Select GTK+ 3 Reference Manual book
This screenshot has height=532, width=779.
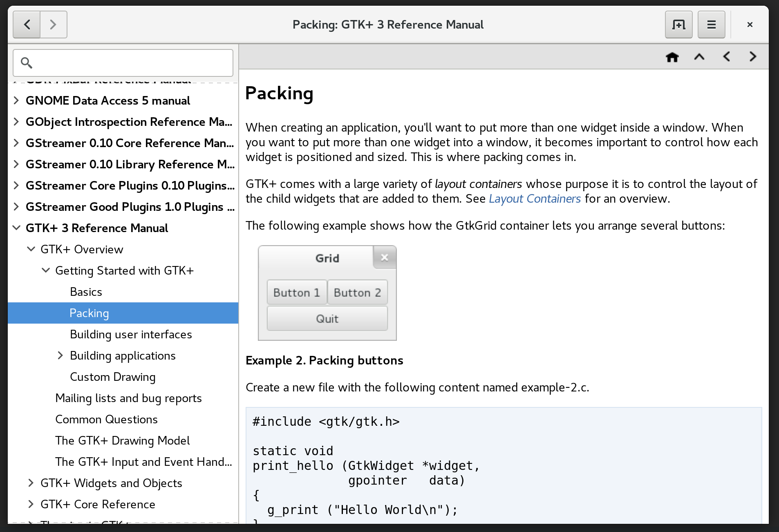click(97, 228)
